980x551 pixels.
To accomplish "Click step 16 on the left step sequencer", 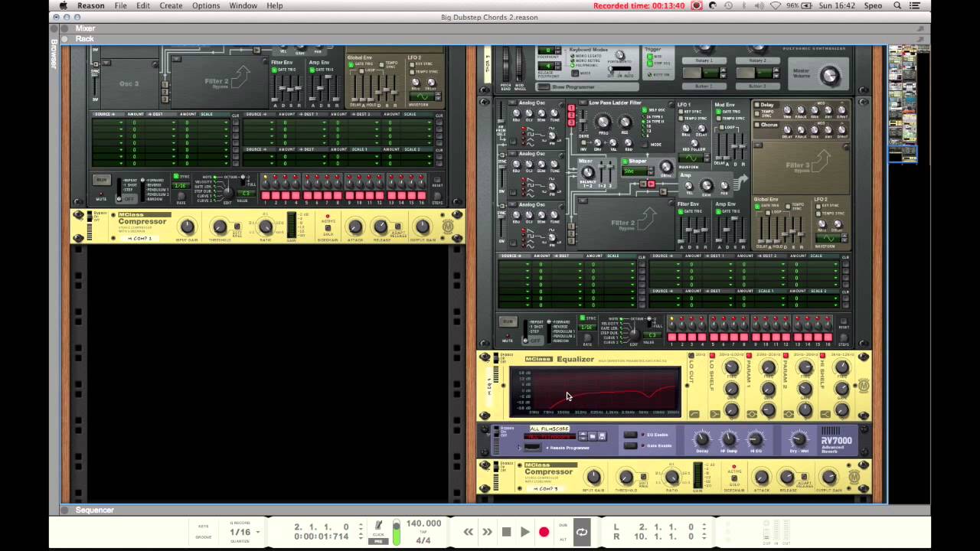I will [x=422, y=196].
